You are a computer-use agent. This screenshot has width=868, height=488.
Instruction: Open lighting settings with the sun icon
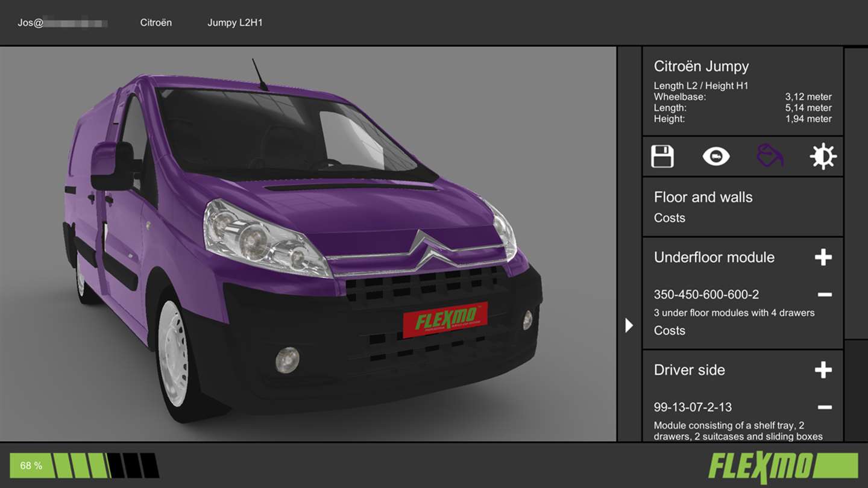point(823,157)
